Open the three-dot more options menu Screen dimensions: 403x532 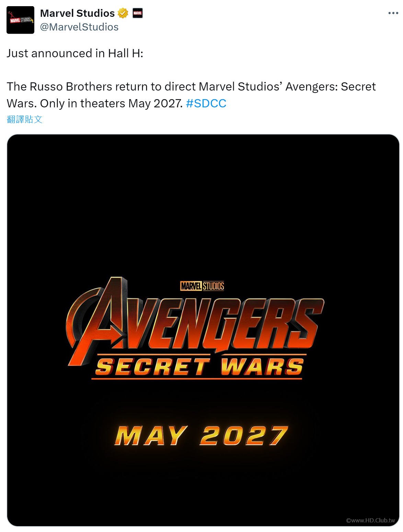point(393,13)
